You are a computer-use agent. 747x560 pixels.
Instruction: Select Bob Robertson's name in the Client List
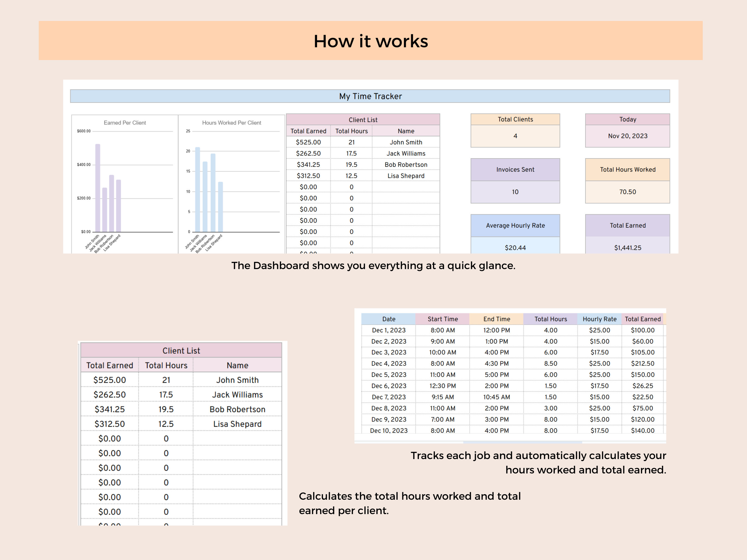406,164
